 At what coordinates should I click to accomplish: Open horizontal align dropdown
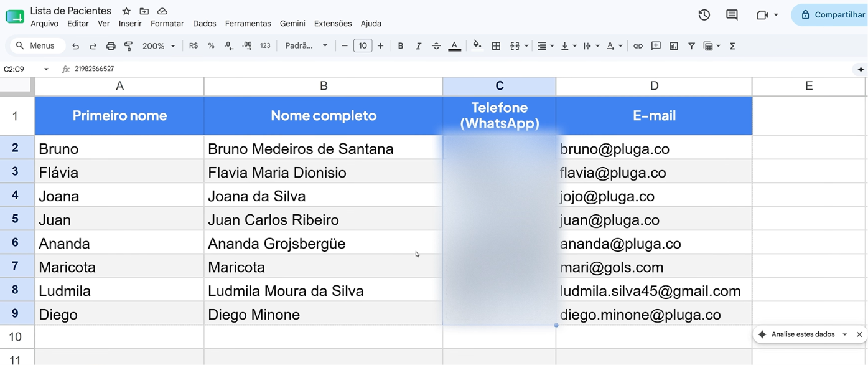click(546, 46)
